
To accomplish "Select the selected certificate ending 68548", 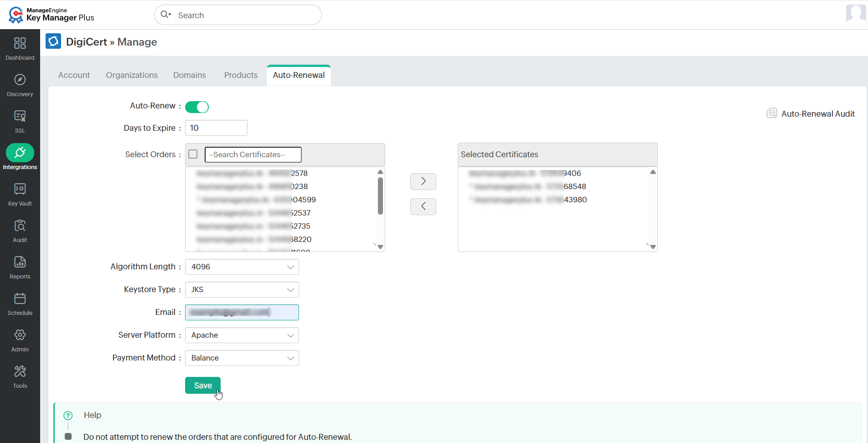I will point(527,186).
